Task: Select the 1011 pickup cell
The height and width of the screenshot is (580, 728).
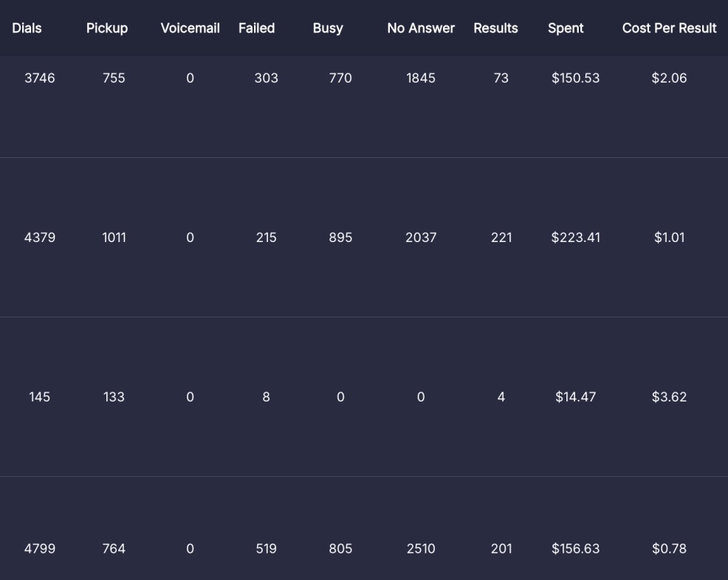Action: (114, 238)
